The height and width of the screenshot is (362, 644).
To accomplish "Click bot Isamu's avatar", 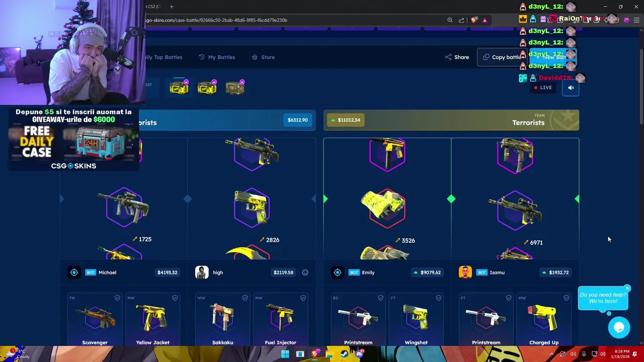I will (465, 273).
